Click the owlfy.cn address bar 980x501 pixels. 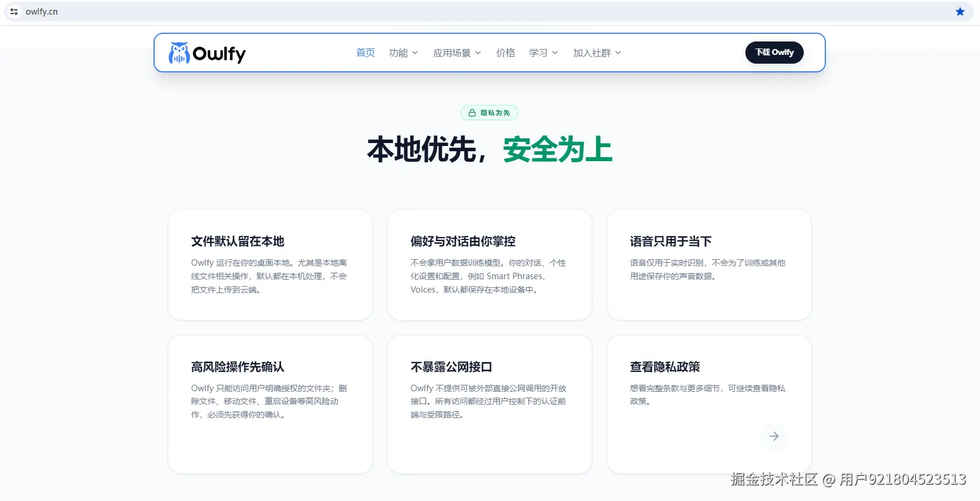point(490,12)
